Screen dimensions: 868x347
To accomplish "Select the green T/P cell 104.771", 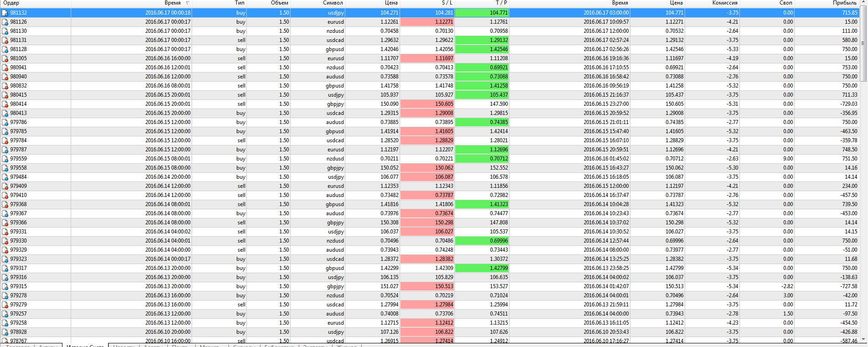I will coord(482,13).
